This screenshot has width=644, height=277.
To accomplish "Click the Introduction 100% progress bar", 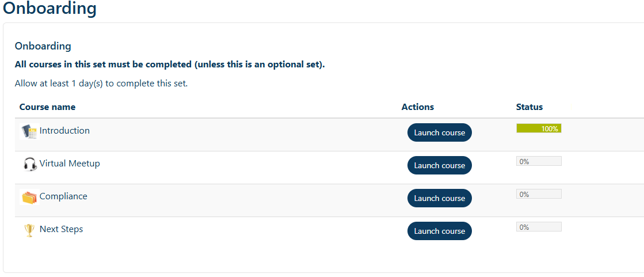I will 539,128.
